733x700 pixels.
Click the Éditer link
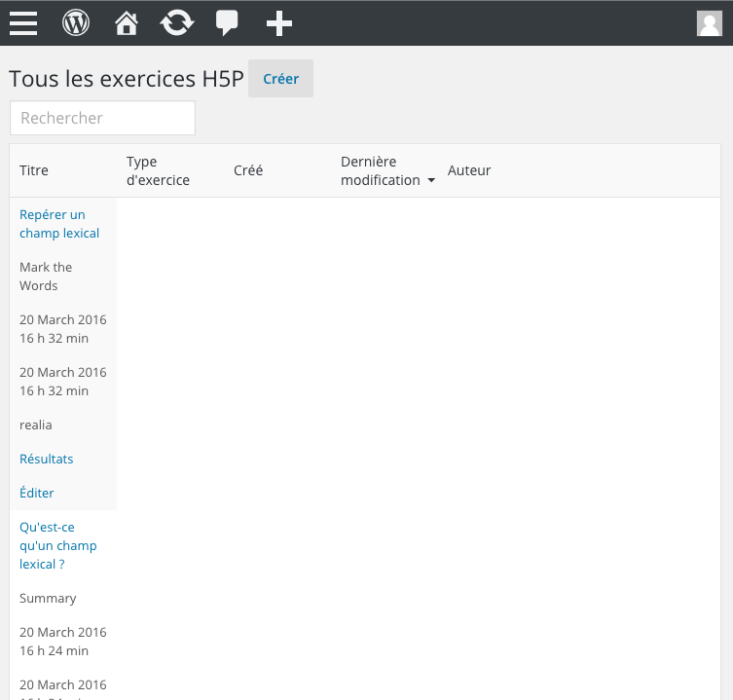point(36,493)
